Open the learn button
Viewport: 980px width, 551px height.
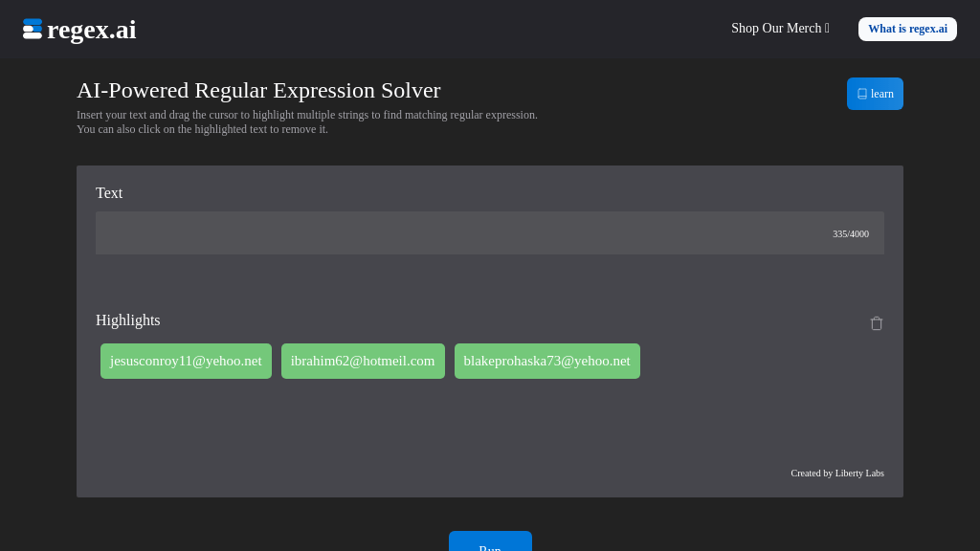click(875, 94)
